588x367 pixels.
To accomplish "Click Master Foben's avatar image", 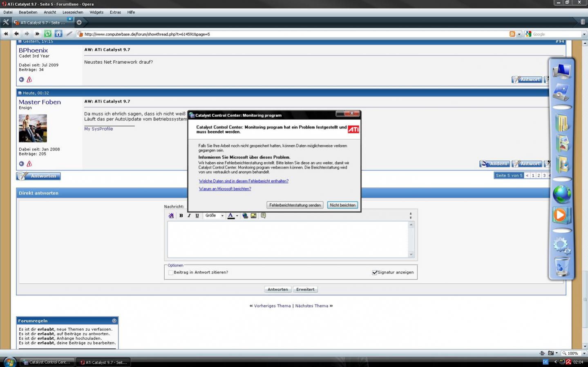I will click(33, 128).
